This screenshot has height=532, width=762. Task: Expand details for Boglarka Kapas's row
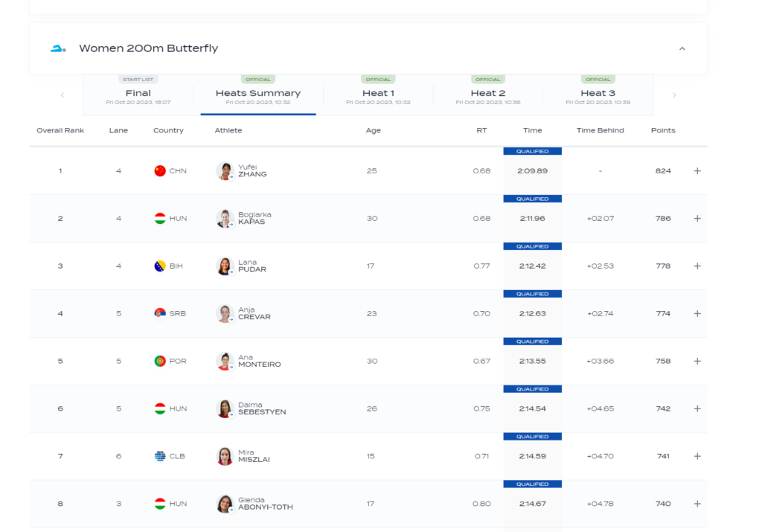(x=697, y=219)
